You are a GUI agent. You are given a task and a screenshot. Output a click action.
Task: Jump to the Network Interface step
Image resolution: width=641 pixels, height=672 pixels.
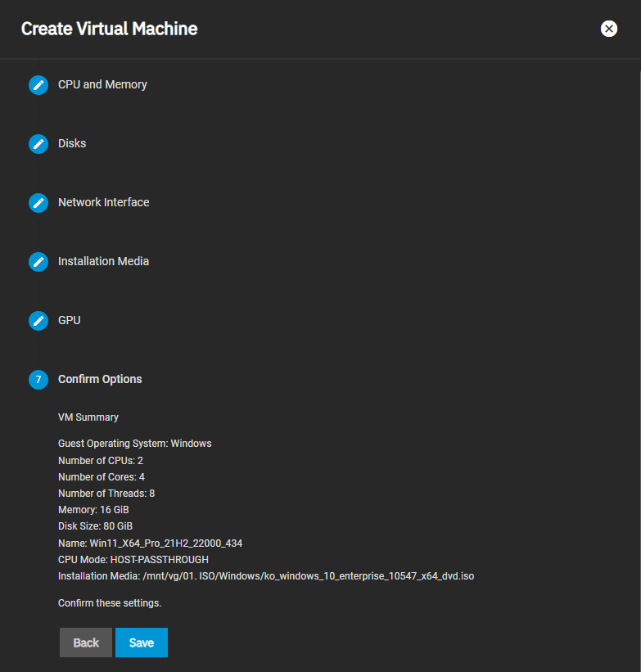point(104,202)
